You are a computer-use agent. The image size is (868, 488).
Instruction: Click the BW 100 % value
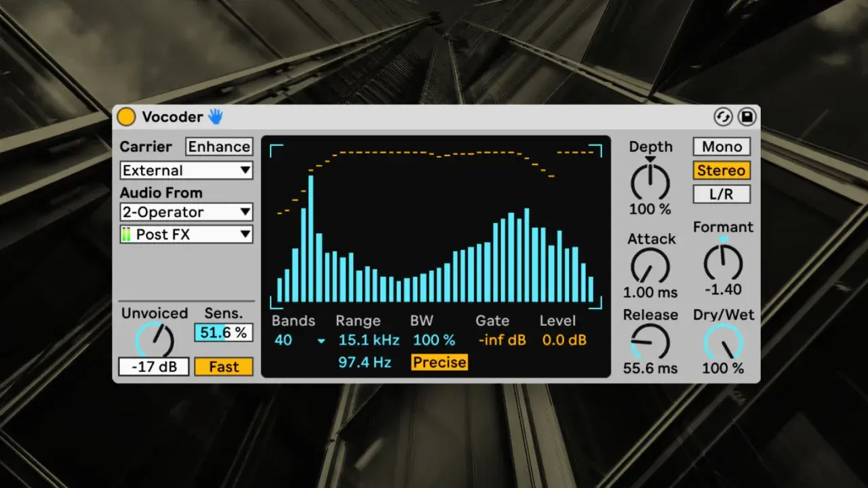[x=434, y=340]
